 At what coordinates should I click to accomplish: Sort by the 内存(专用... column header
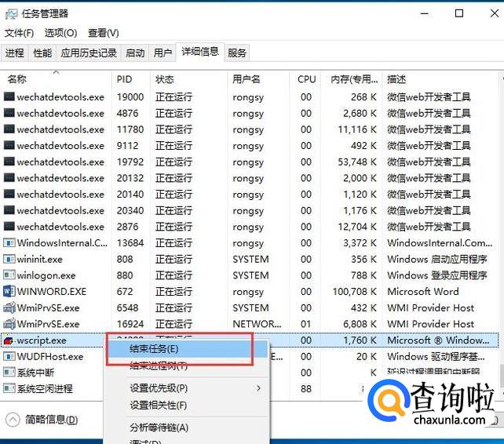(x=352, y=79)
